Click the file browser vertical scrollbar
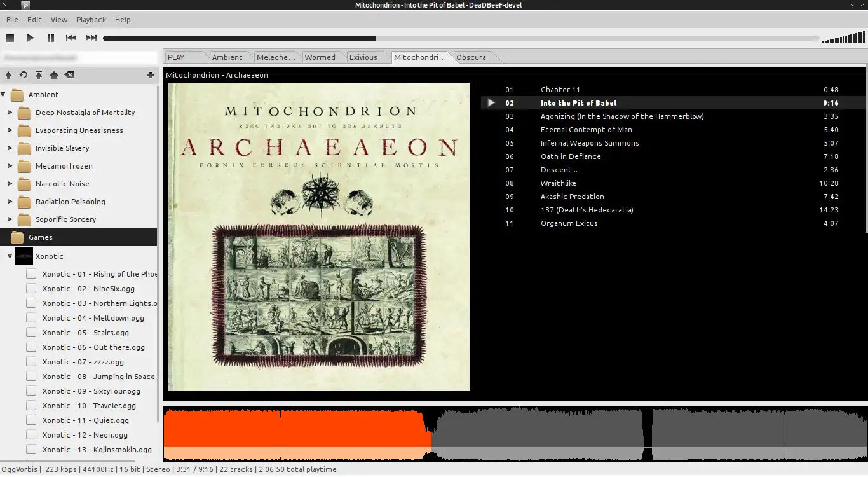 [158, 254]
